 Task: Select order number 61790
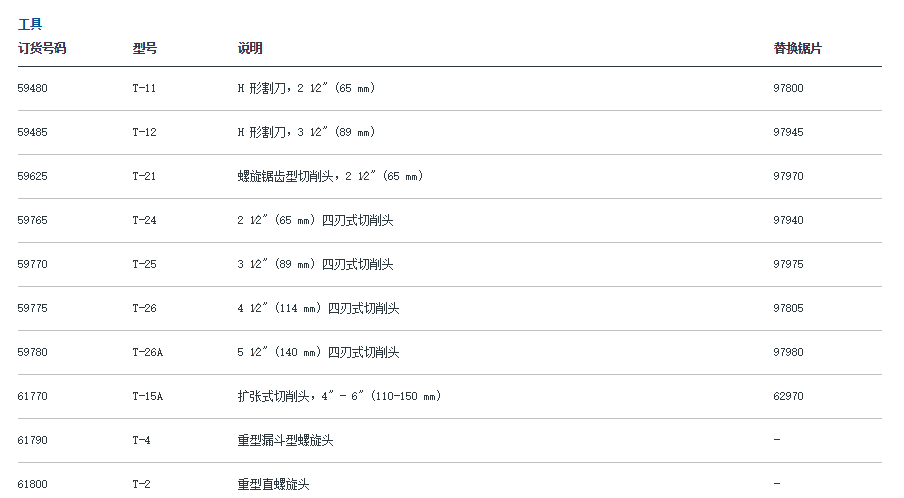tap(32, 440)
